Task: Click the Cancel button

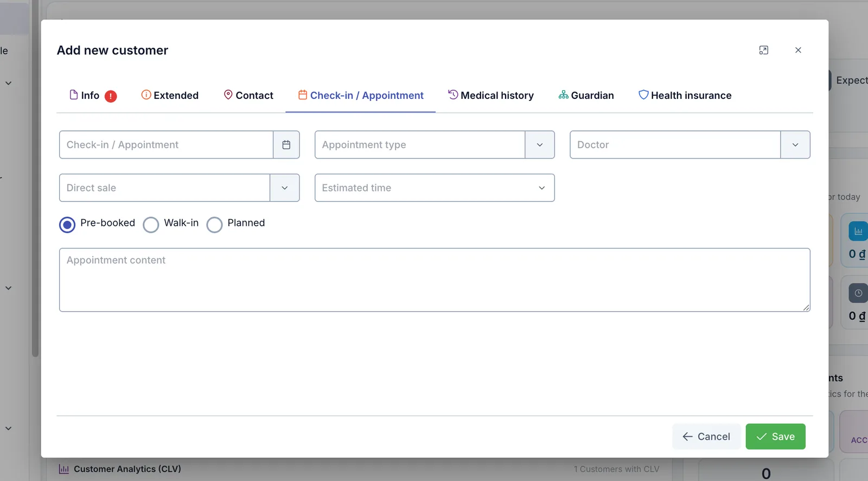Action: click(x=706, y=436)
